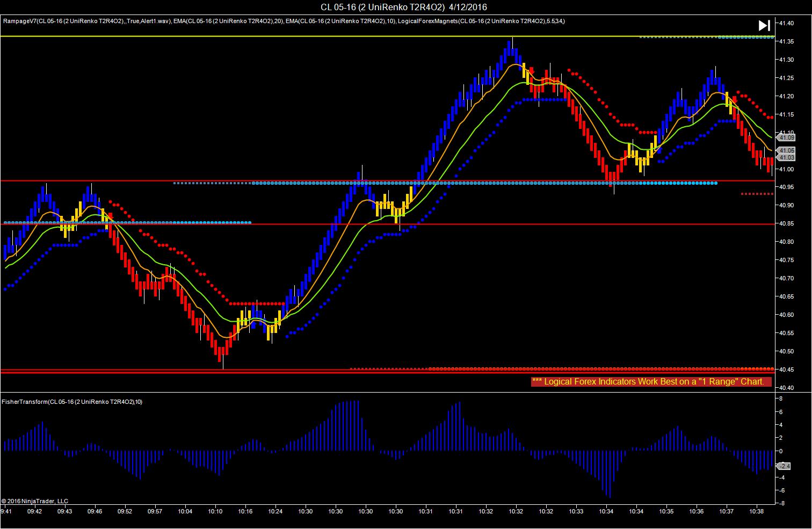Click the 40.40 price axis label
The width and height of the screenshot is (812, 529).
(787, 388)
